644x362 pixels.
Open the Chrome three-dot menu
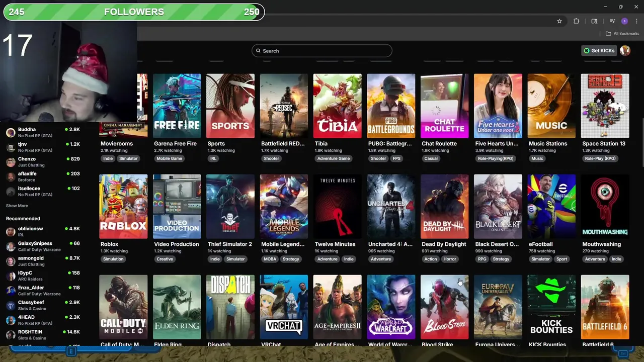(637, 21)
